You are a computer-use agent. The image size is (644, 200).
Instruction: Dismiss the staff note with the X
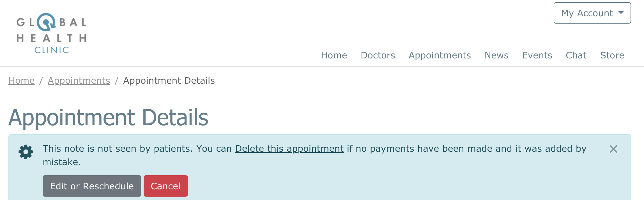coord(613,149)
